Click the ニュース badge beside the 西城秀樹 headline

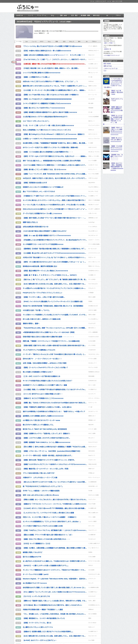point(18,130)
